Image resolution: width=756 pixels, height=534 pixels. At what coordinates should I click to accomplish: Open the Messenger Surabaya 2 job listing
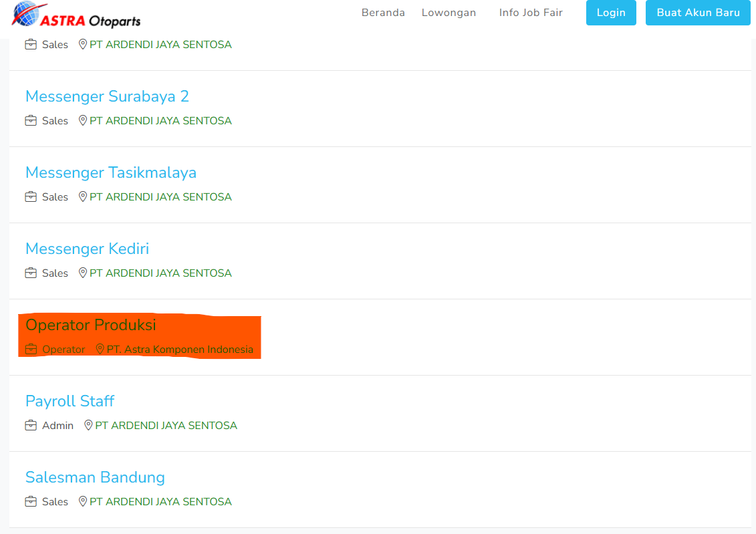[107, 96]
